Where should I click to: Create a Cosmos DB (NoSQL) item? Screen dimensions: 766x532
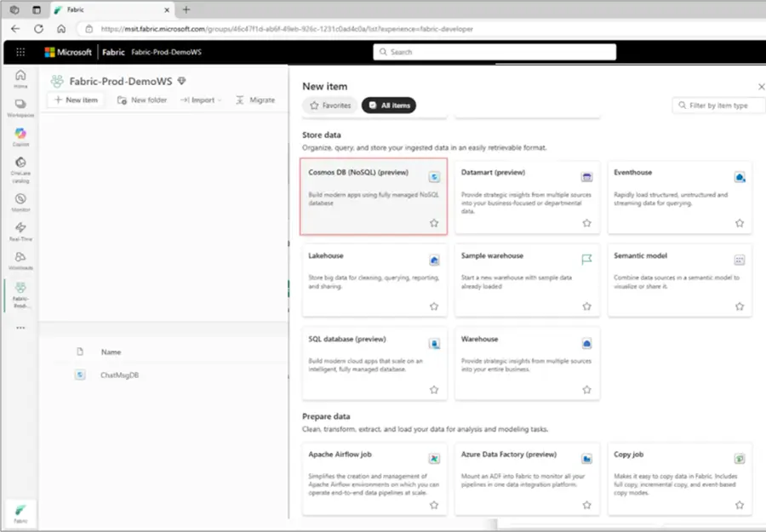(x=374, y=197)
